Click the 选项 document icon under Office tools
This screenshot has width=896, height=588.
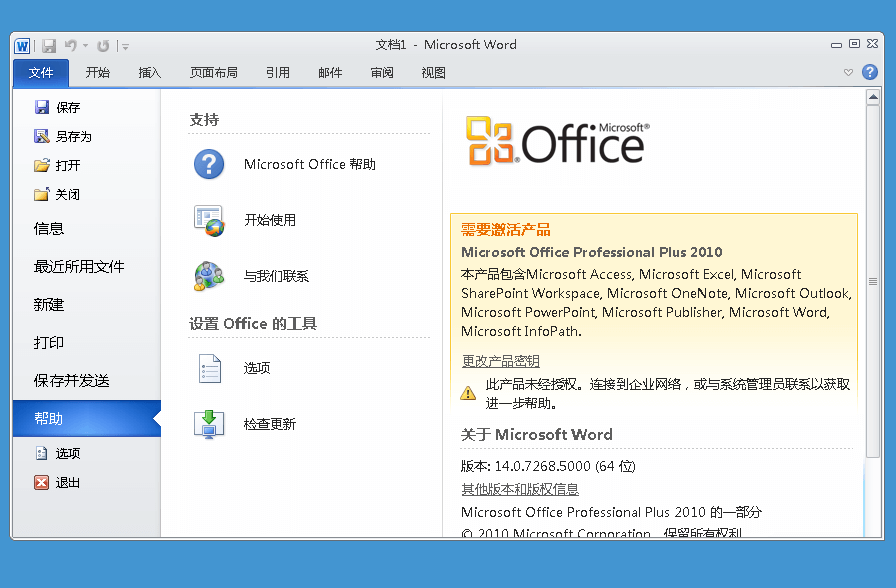[210, 368]
